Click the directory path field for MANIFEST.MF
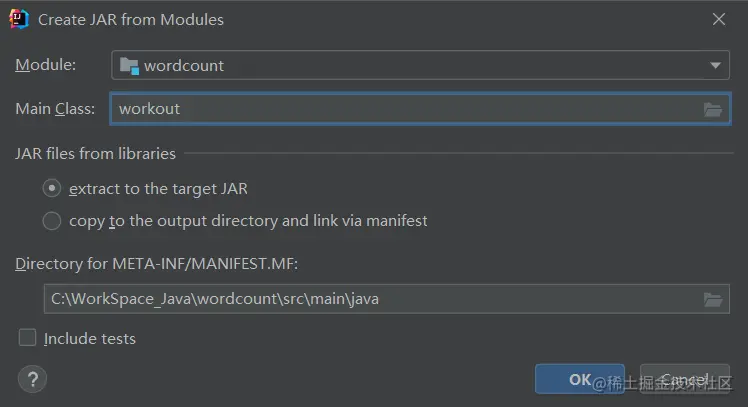The width and height of the screenshot is (748, 407). [386, 299]
